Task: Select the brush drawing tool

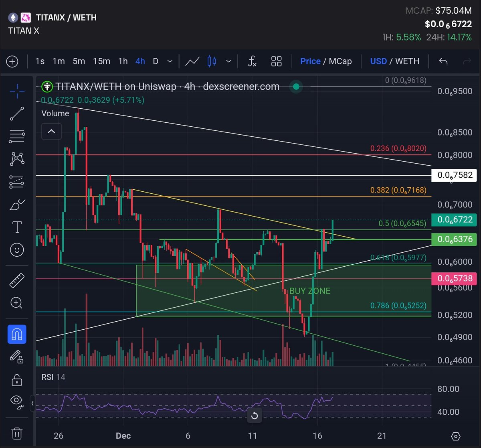Action: coord(16,205)
